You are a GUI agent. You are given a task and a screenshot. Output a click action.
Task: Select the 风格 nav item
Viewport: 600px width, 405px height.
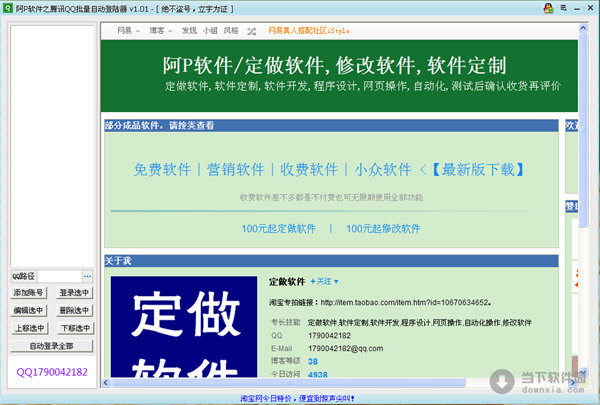pos(231,31)
